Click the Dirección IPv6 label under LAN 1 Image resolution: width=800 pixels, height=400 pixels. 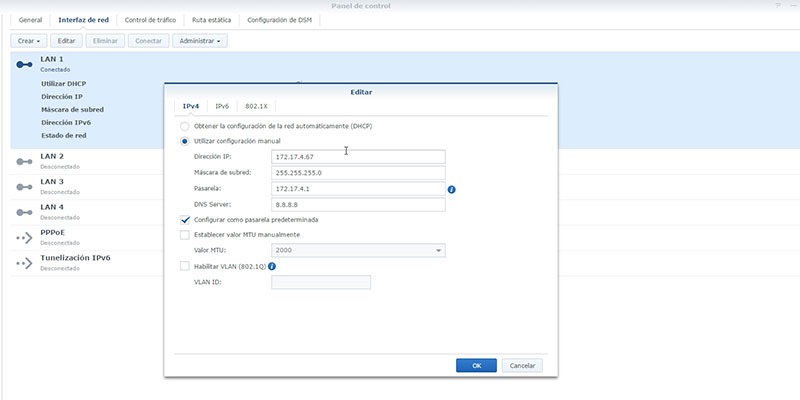coord(66,122)
